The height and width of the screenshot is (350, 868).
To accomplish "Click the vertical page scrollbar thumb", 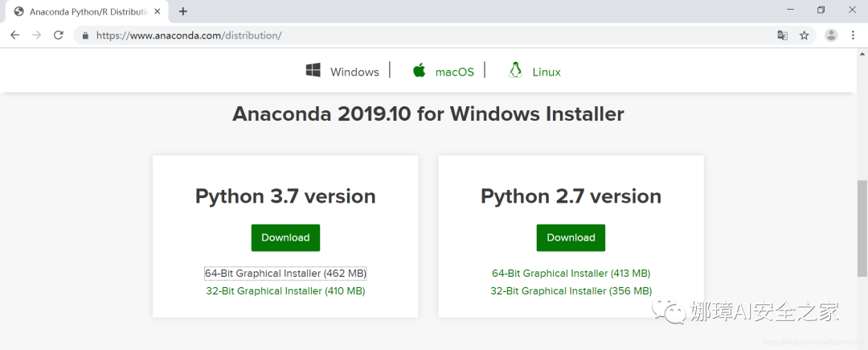I will tap(862, 228).
